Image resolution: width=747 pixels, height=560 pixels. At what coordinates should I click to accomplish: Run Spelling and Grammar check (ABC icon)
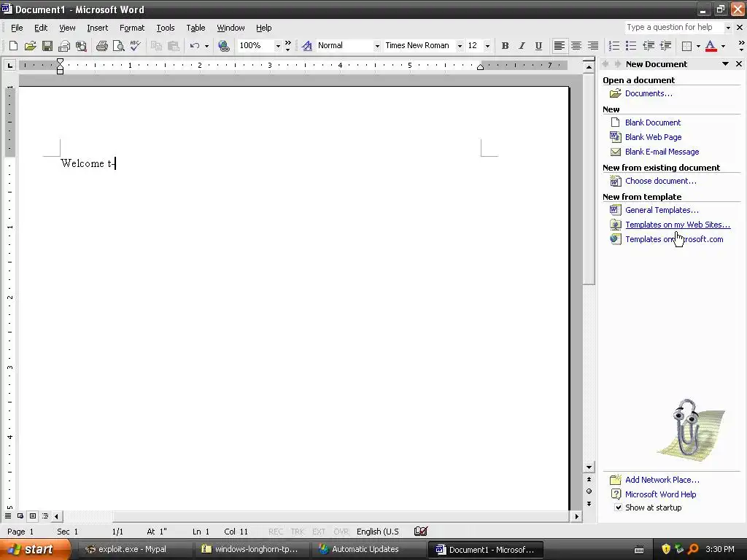135,46
